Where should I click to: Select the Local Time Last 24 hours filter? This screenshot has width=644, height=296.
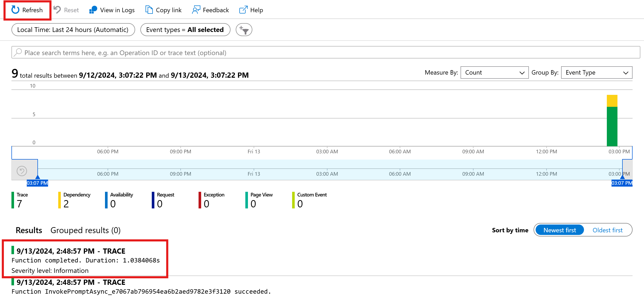click(x=73, y=30)
